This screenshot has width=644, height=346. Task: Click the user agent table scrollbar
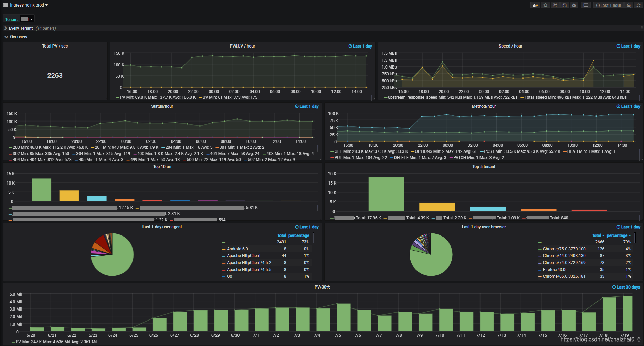coord(314,238)
